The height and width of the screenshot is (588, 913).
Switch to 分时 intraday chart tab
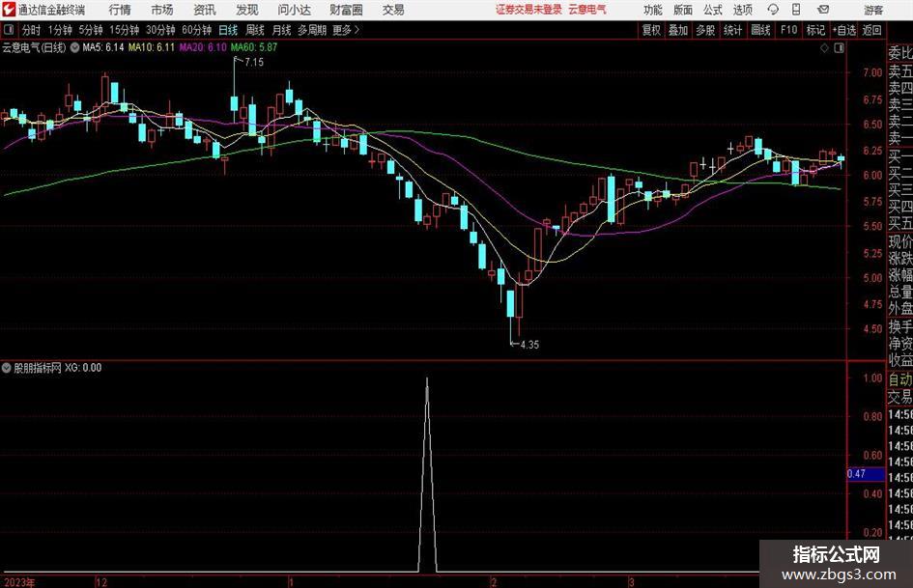(31, 30)
